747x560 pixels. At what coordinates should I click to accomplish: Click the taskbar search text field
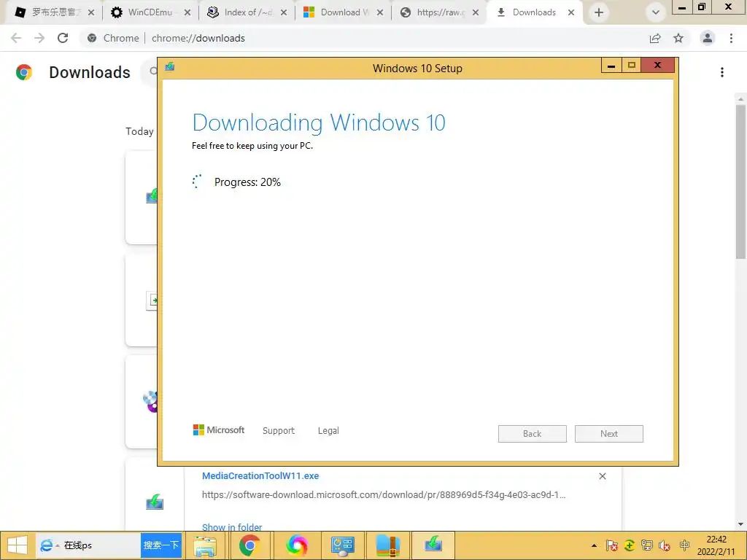pos(101,545)
